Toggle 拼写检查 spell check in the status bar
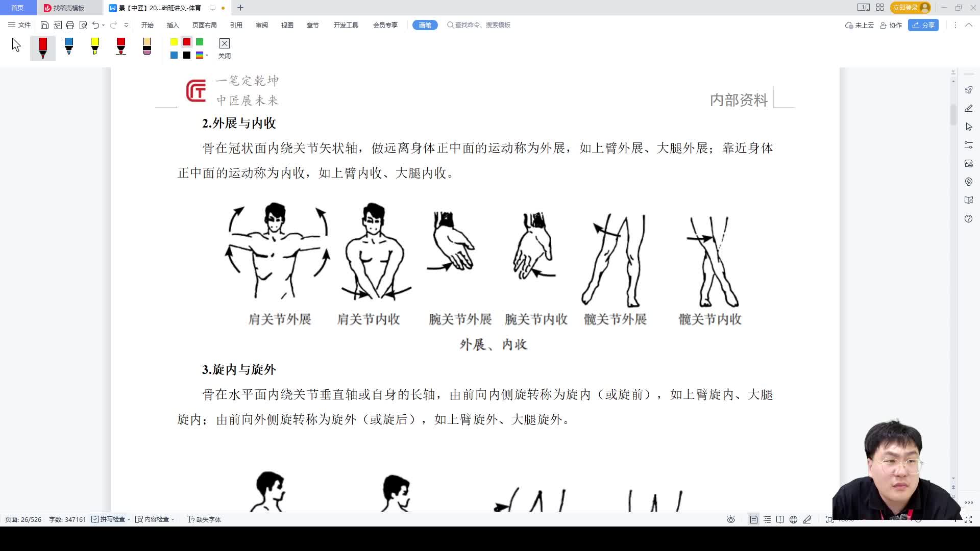The image size is (980, 551). pyautogui.click(x=110, y=519)
